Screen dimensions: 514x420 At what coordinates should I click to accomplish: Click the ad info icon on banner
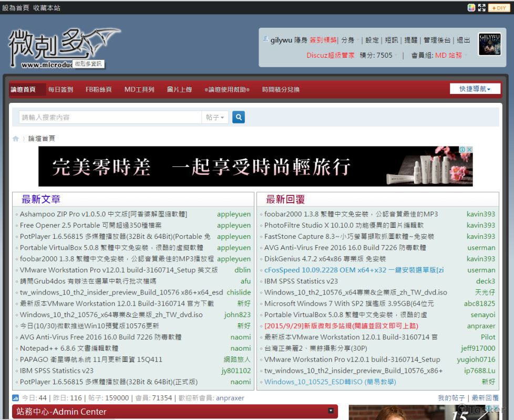pos(462,150)
